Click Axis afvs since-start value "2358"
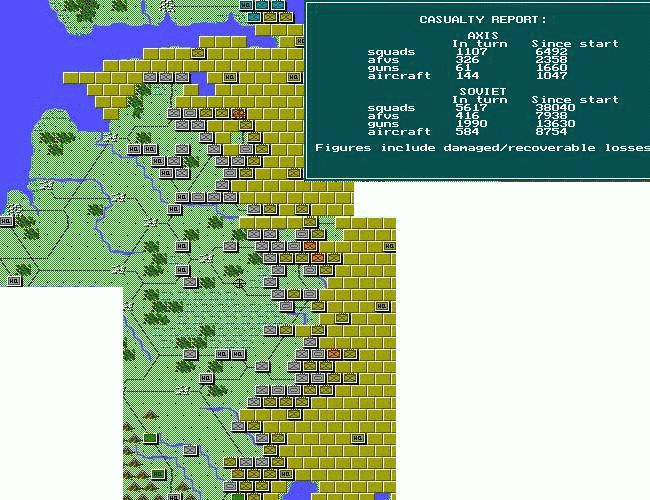650x500 pixels. [x=551, y=60]
